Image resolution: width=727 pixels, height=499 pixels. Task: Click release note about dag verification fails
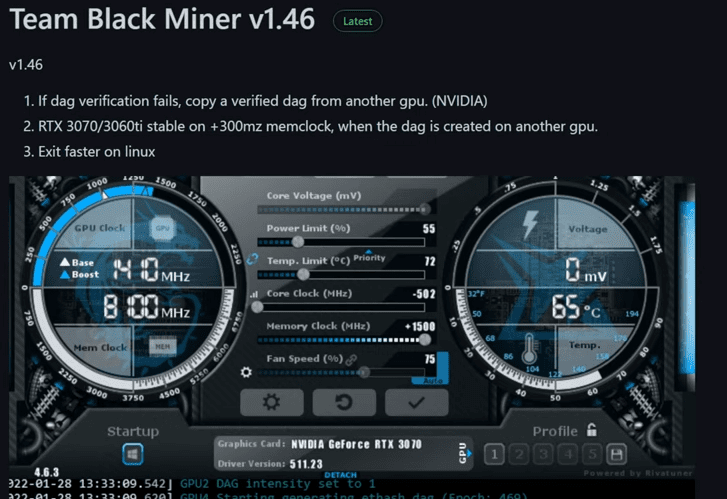pyautogui.click(x=262, y=101)
